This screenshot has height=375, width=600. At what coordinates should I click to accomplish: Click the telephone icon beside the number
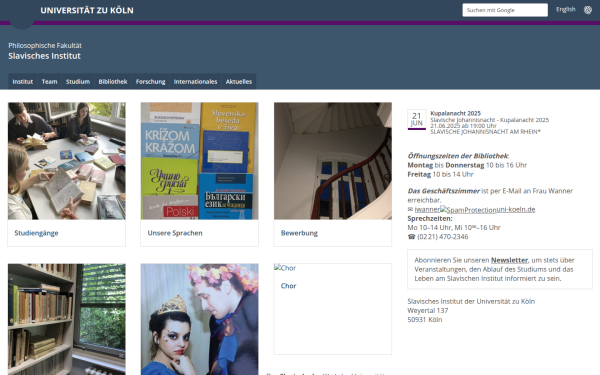pyautogui.click(x=411, y=237)
